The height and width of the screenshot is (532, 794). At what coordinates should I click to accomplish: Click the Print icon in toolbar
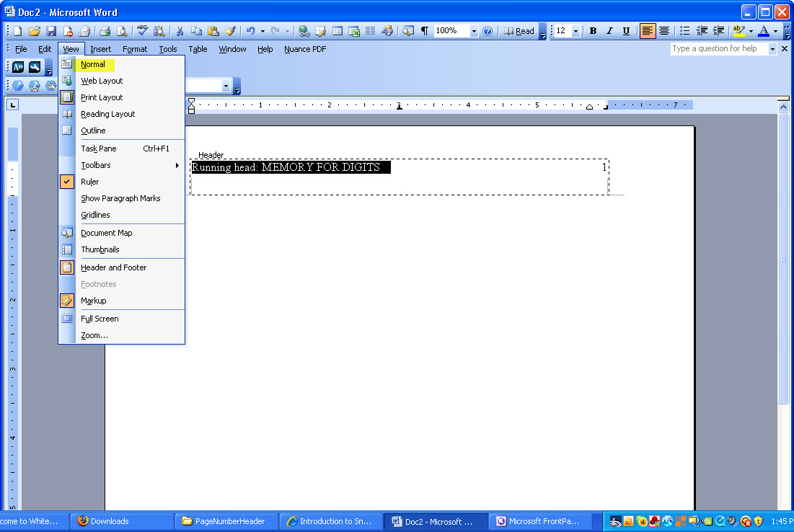(105, 31)
